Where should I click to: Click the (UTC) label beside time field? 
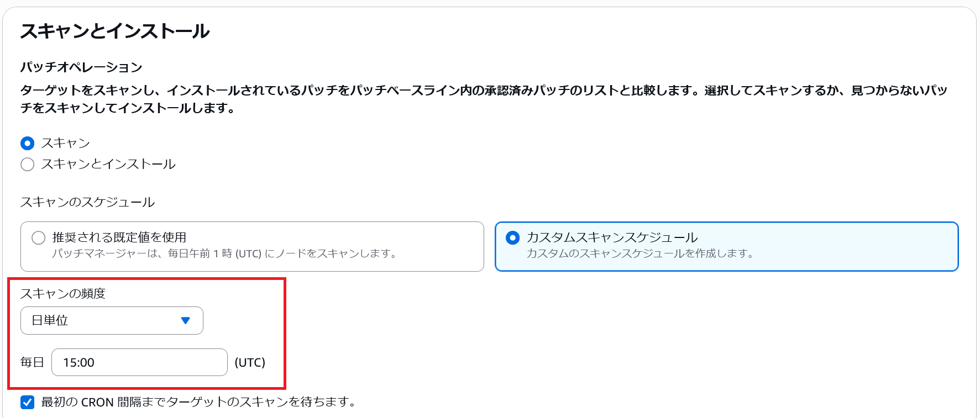click(250, 363)
